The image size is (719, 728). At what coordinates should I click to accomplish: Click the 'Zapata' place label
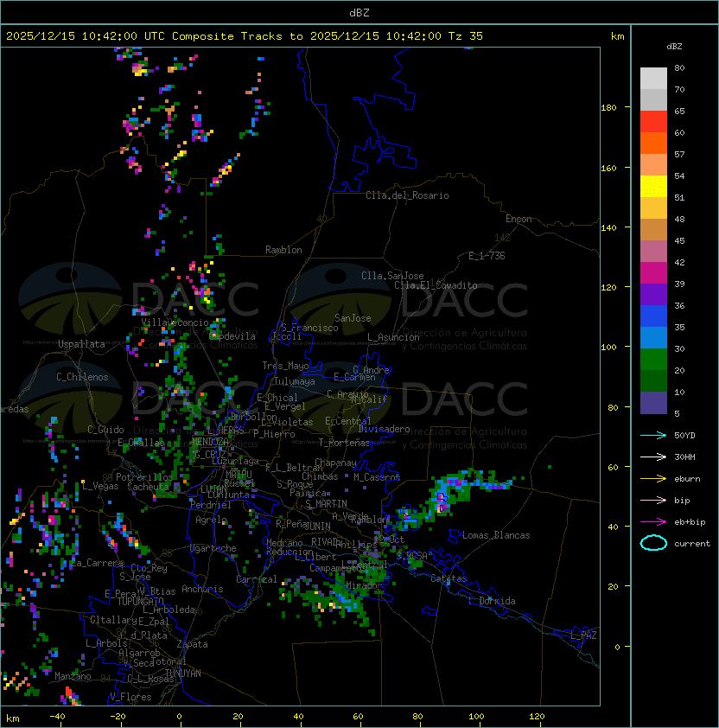click(192, 644)
